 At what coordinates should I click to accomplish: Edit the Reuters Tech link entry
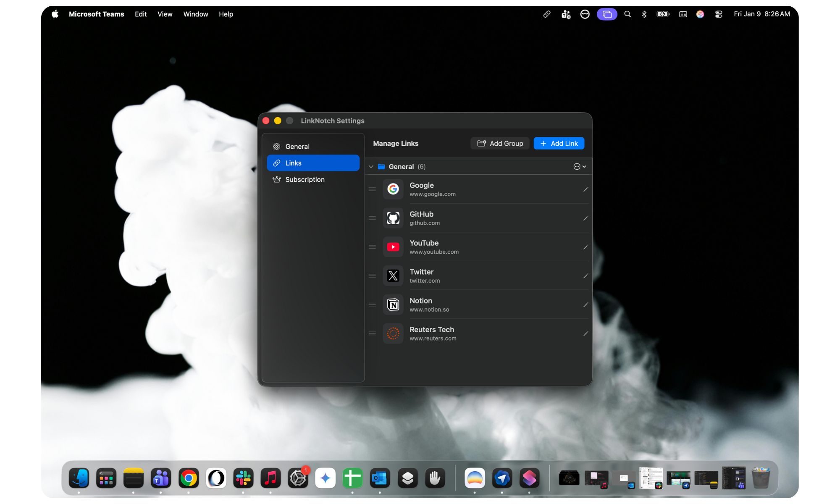(x=585, y=333)
